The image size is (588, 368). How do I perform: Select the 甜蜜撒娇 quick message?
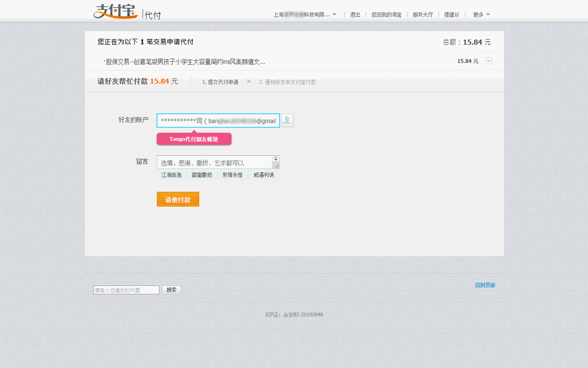pyautogui.click(x=202, y=174)
